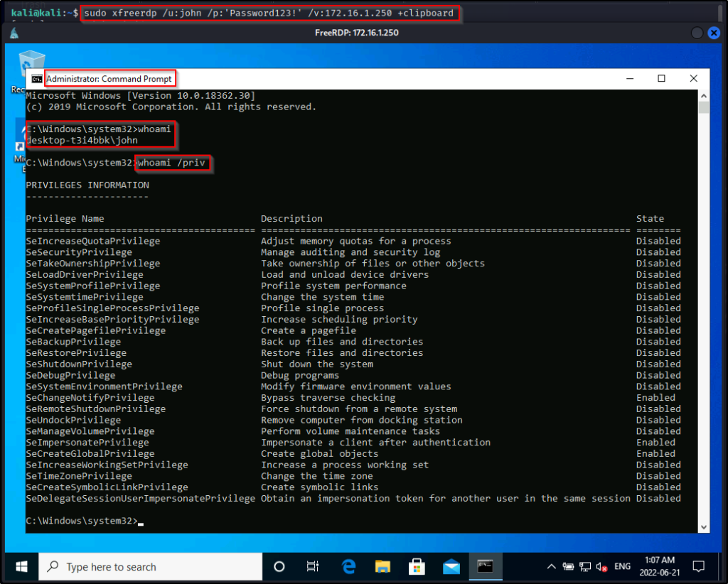Click the xfreerdp command in Kali terminal
This screenshot has height=584, width=728.
269,13
